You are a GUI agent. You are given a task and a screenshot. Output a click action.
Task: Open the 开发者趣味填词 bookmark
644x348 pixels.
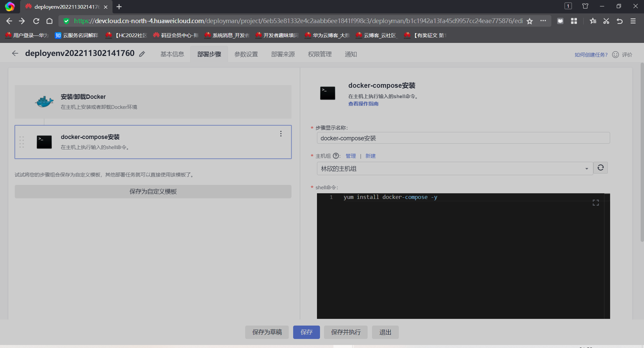click(x=277, y=35)
